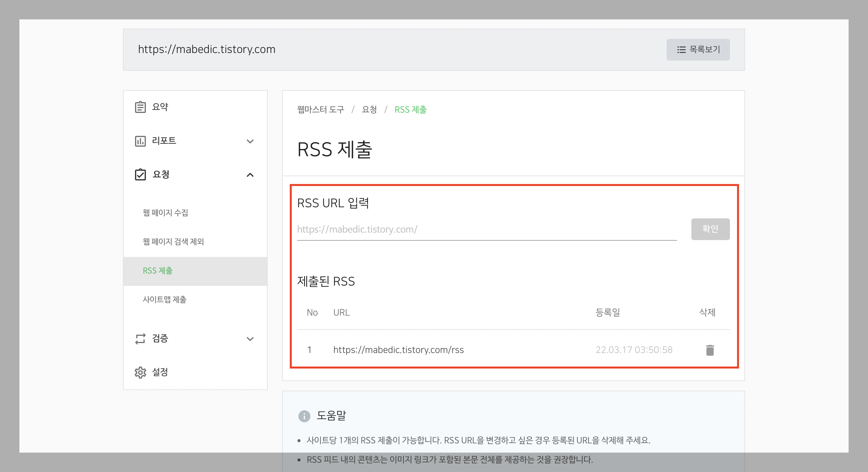Click 웹마스터 도구 breadcrumb link
The image size is (868, 472).
320,110
